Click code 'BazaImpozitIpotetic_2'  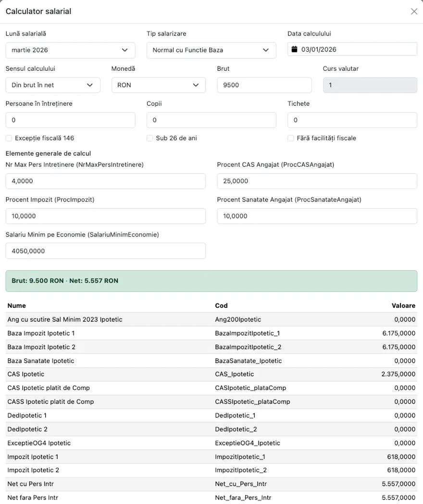[249, 347]
